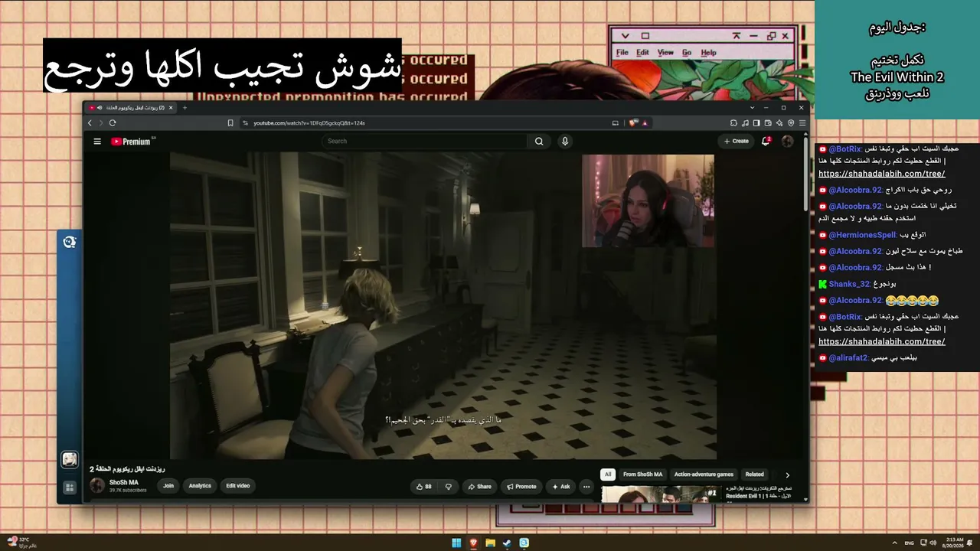Open the Create menu on YouTube
This screenshot has height=551, width=980.
click(737, 141)
